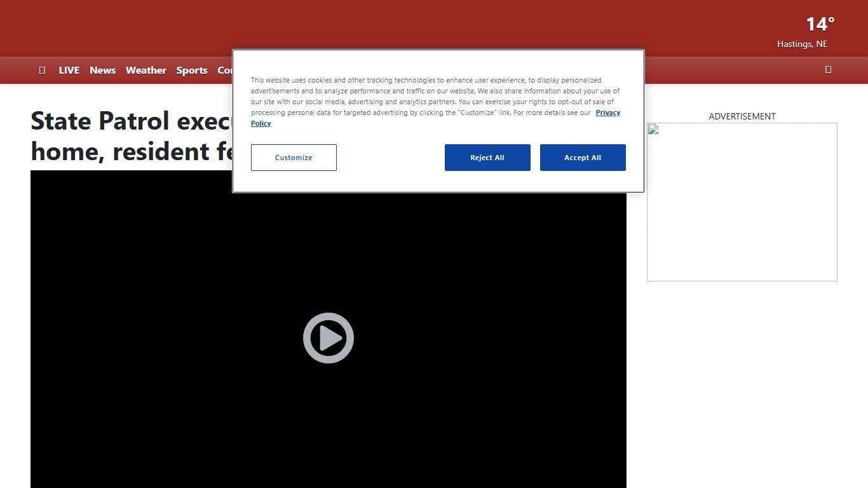Click the Accept All cookies button
The height and width of the screenshot is (488, 868).
point(582,158)
